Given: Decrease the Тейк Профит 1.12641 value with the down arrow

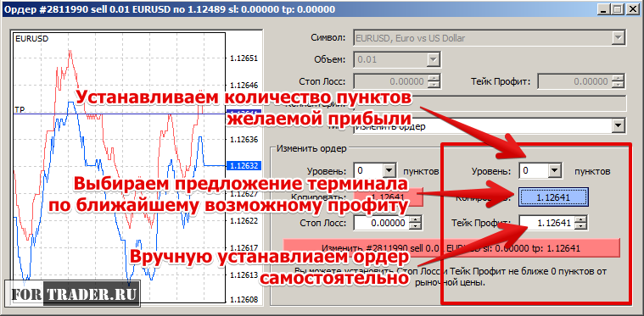Looking at the screenshot, I should [581, 227].
